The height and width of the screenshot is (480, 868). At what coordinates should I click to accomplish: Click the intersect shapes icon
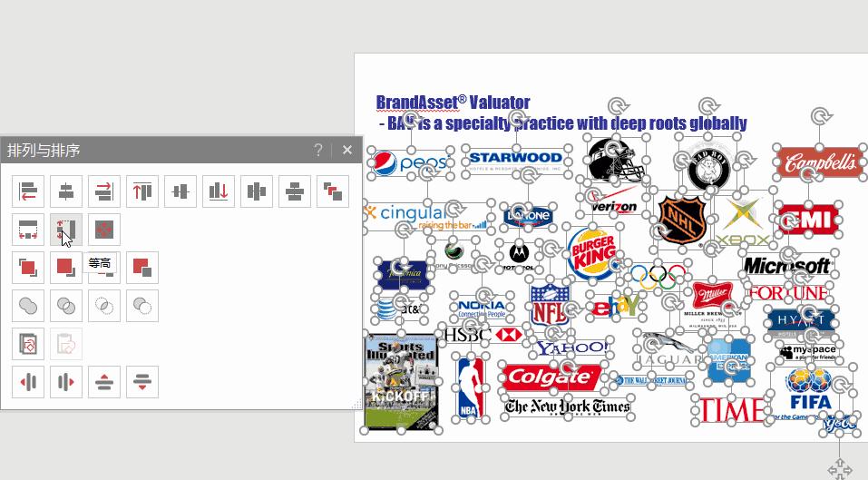click(104, 306)
